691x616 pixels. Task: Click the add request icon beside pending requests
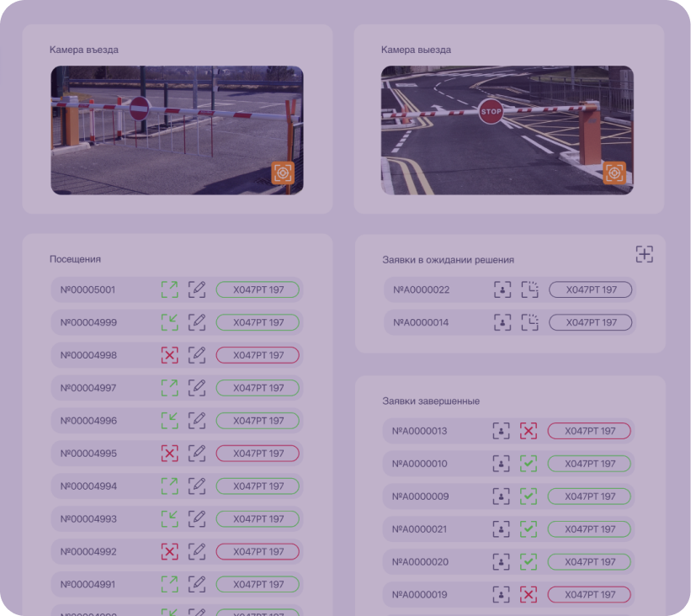pos(644,254)
